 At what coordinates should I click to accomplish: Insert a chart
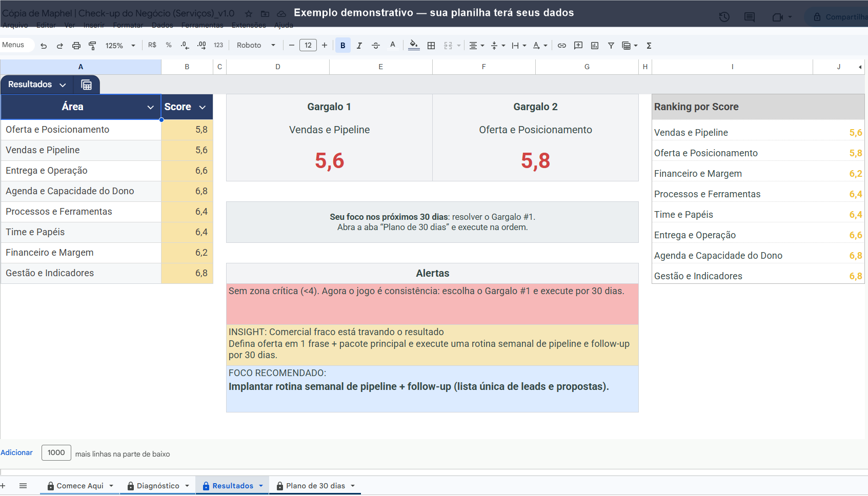595,46
